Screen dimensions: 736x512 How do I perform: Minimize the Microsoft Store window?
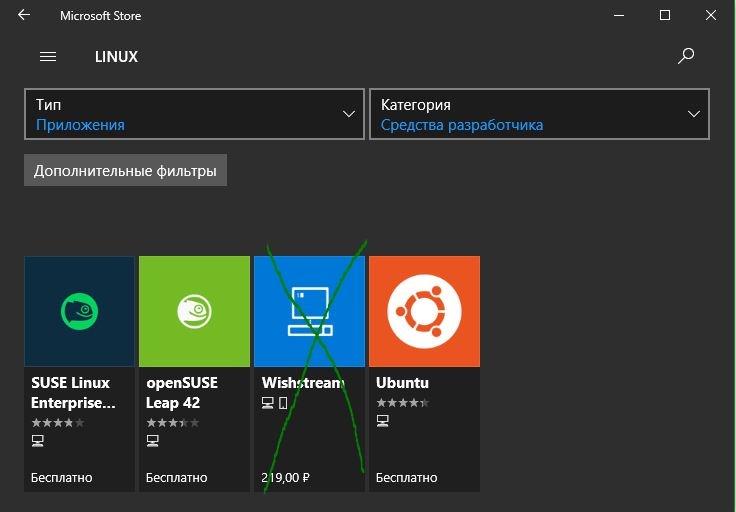(619, 15)
